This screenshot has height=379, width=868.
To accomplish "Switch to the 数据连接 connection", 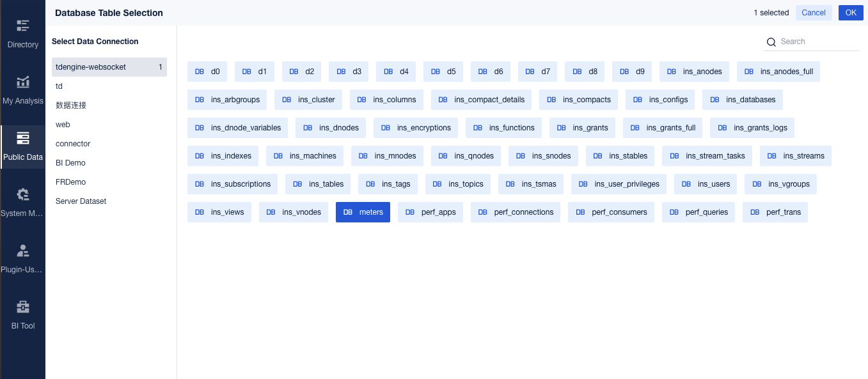I will point(109,105).
